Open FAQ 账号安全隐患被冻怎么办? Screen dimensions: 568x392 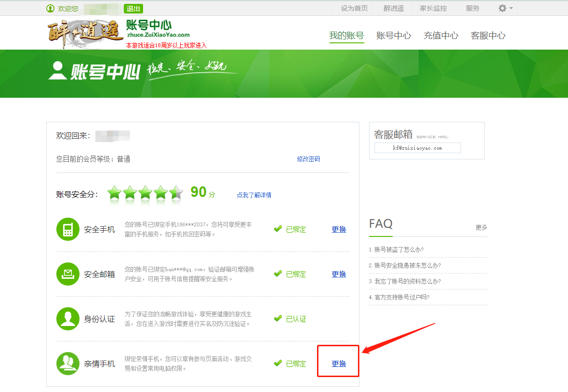click(405, 265)
